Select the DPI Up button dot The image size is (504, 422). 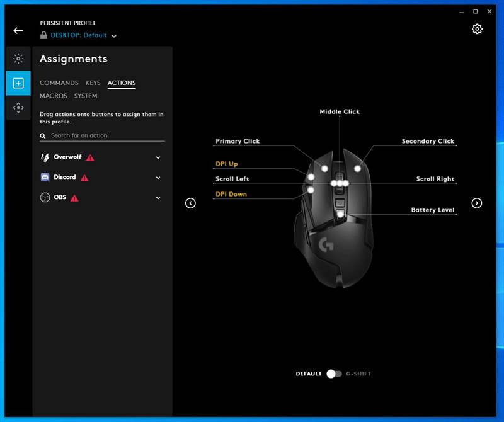coord(311,177)
